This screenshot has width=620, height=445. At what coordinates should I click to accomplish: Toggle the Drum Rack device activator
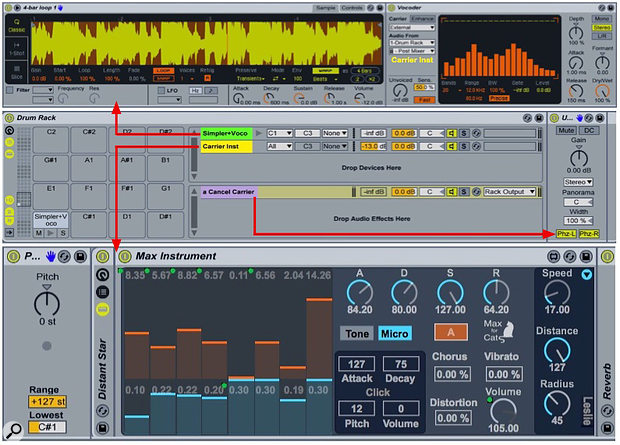point(9,117)
